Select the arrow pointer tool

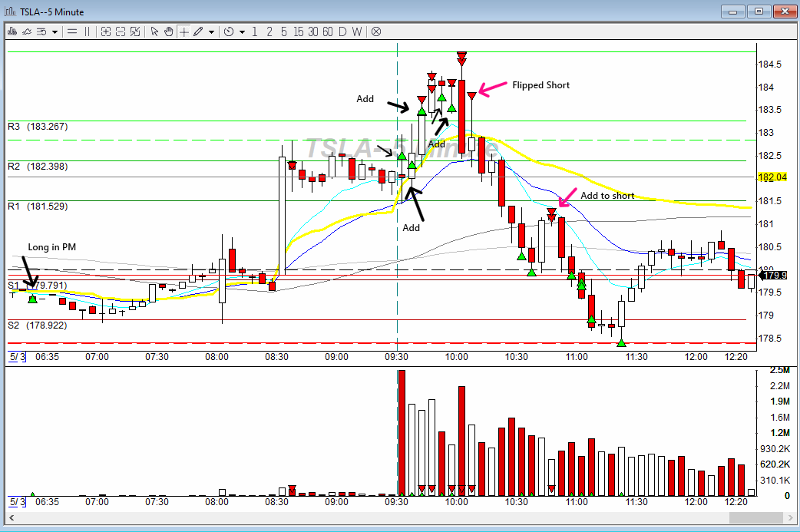[x=154, y=31]
